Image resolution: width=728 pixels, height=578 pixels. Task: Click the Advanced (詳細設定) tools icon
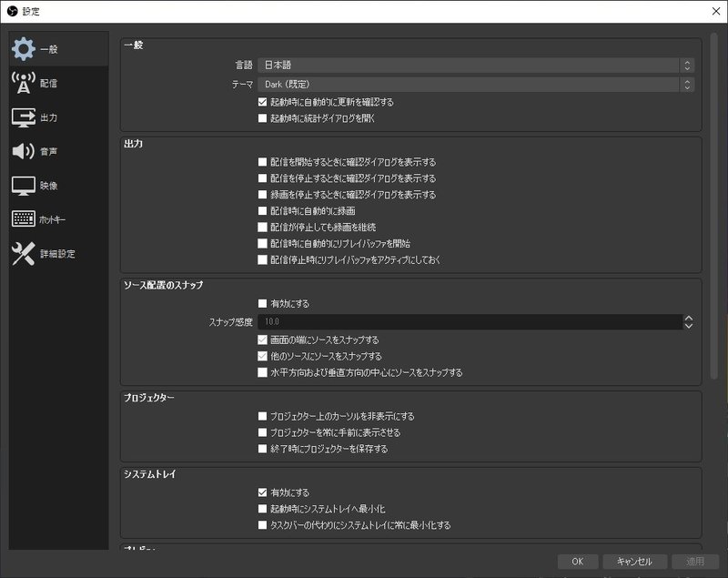click(24, 253)
